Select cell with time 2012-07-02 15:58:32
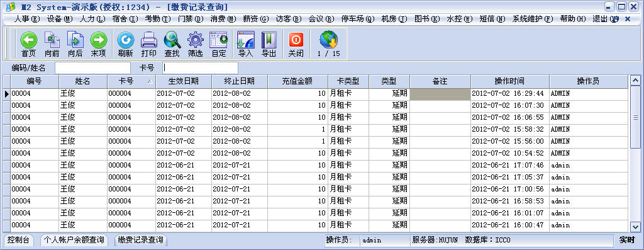The height and width of the screenshot is (250, 644). tap(510, 130)
